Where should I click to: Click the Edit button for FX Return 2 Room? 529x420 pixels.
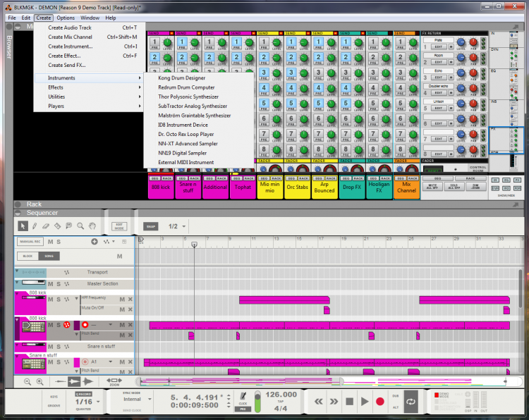[438, 62]
